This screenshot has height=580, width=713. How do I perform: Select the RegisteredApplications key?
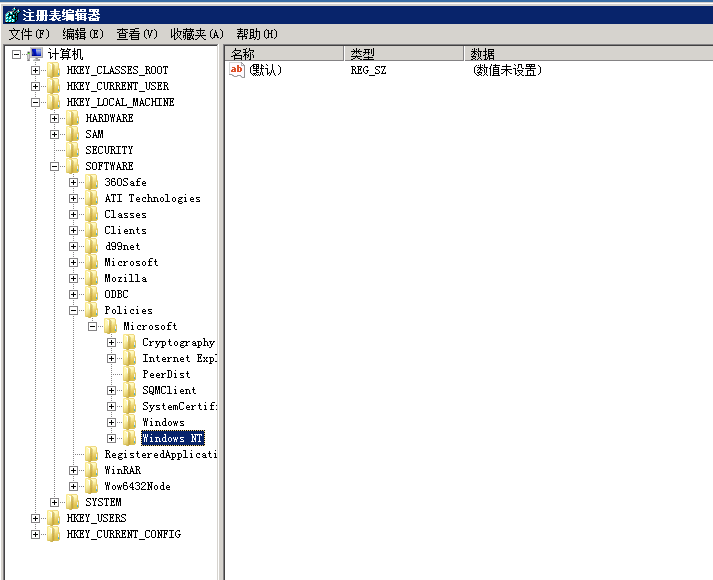[x=160, y=454]
